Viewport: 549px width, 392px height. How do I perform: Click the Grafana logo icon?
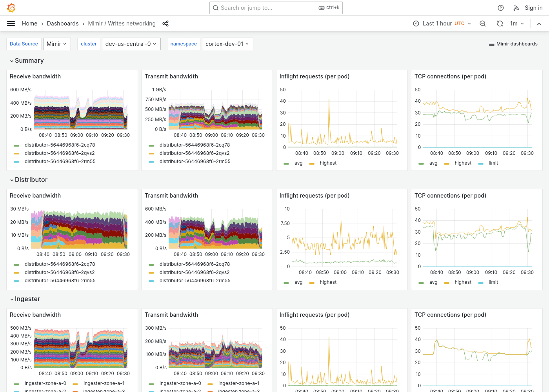click(x=11, y=7)
